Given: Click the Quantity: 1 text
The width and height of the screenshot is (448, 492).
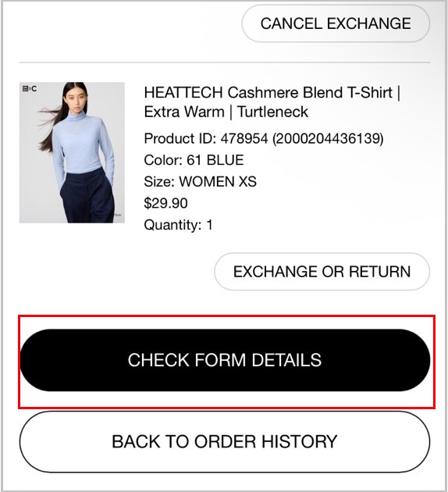Looking at the screenshot, I should pos(178,225).
